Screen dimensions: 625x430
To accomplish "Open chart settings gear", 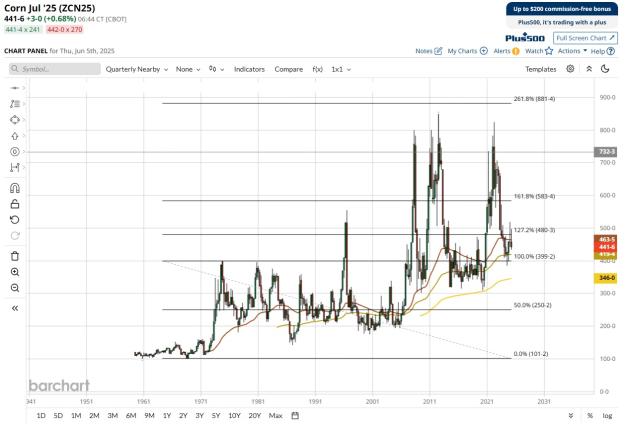I will point(570,69).
